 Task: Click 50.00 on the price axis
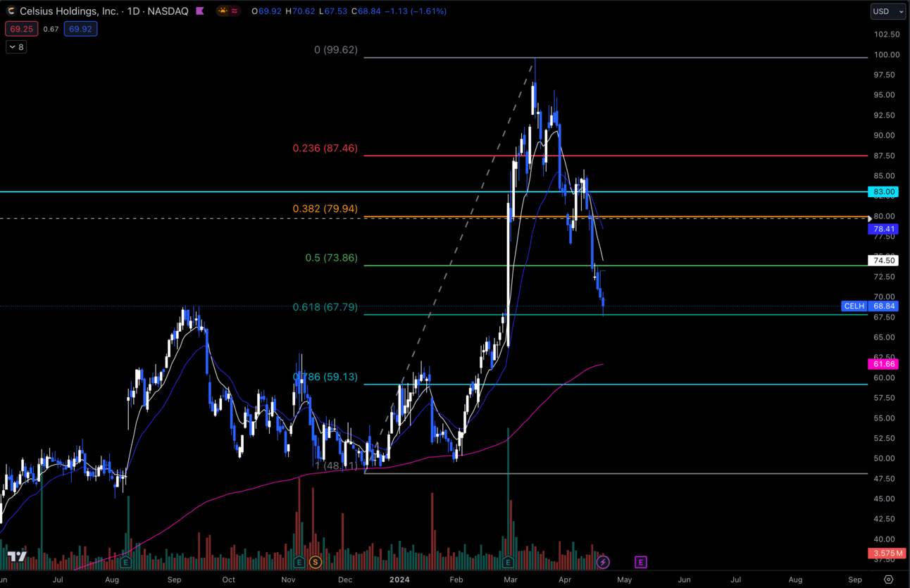click(x=886, y=458)
